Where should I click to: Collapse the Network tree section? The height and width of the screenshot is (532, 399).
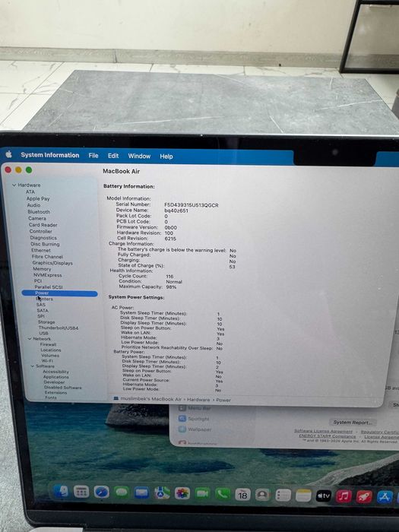[30, 339]
